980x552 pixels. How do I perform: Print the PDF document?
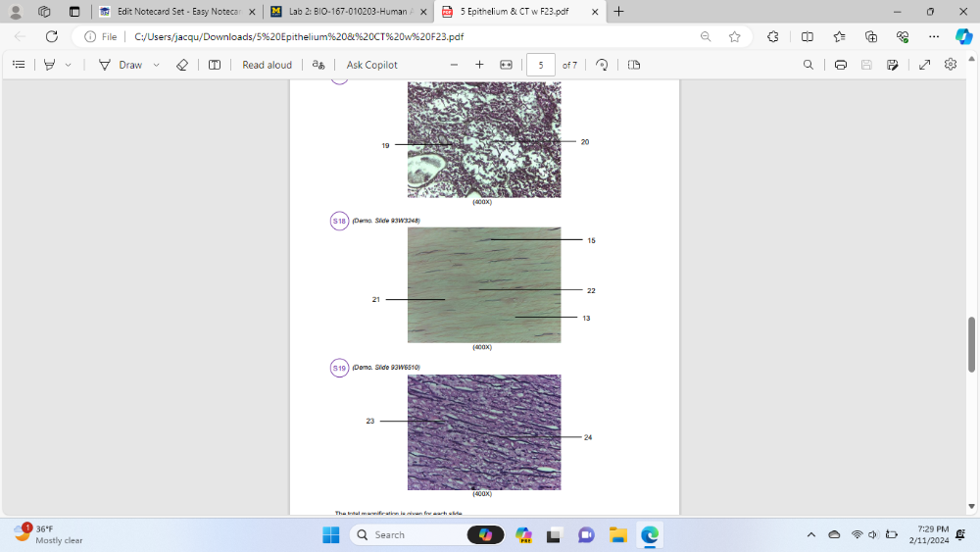(x=840, y=65)
